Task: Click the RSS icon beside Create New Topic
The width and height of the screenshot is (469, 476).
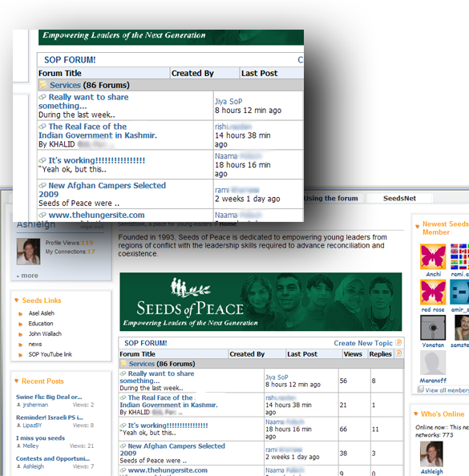Action: (x=398, y=343)
